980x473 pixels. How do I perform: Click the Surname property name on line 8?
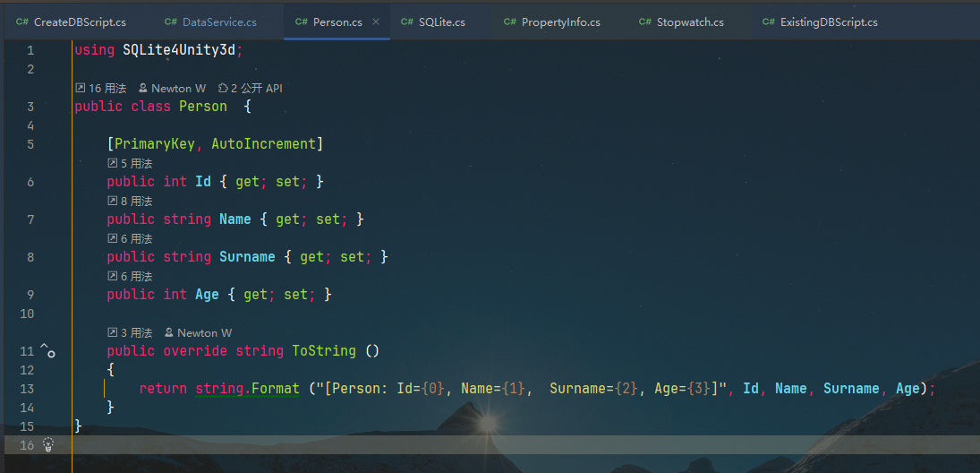pos(248,257)
